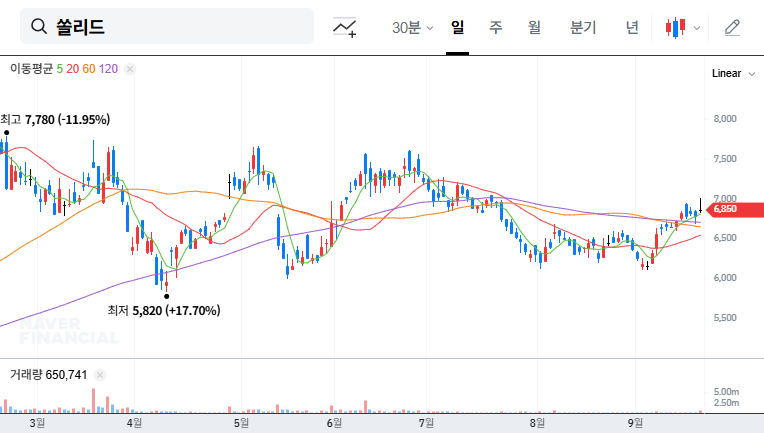Select the 20-day moving average value
This screenshot has height=433, width=764.
click(73, 69)
